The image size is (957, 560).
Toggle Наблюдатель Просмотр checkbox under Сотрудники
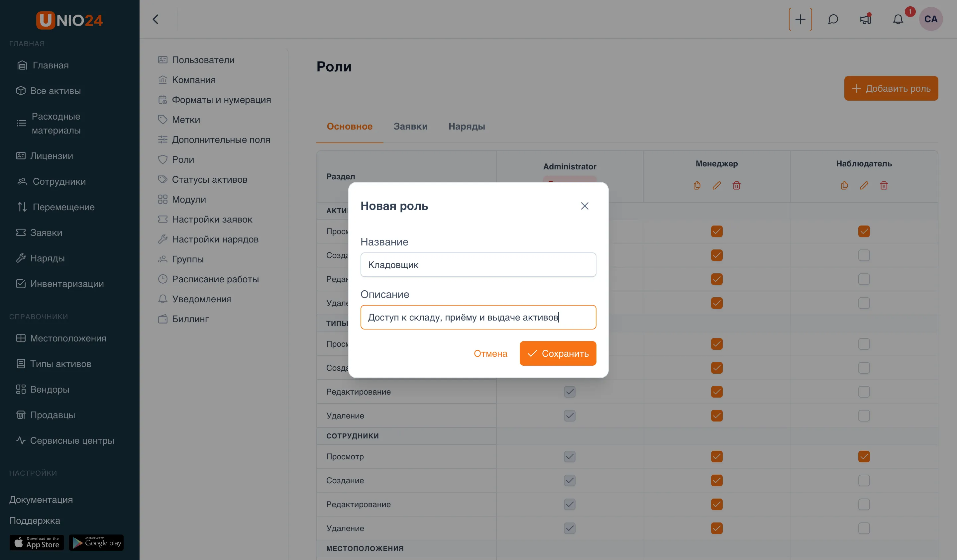tap(864, 456)
